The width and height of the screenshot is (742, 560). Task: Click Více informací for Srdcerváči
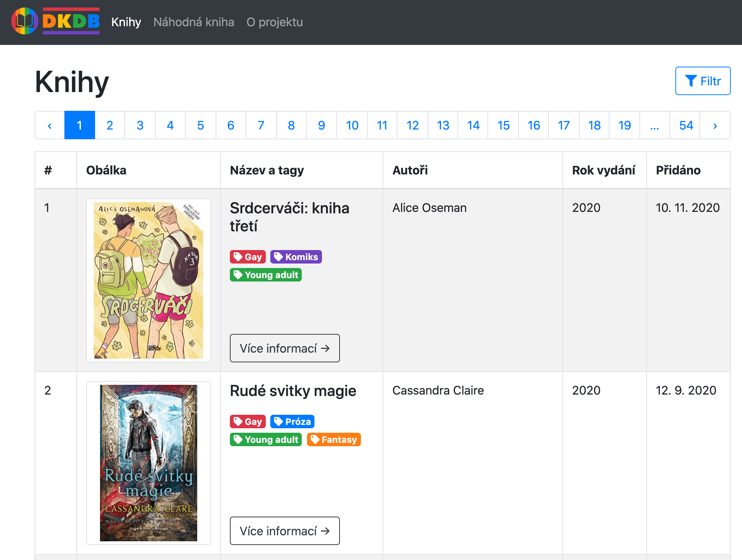285,348
